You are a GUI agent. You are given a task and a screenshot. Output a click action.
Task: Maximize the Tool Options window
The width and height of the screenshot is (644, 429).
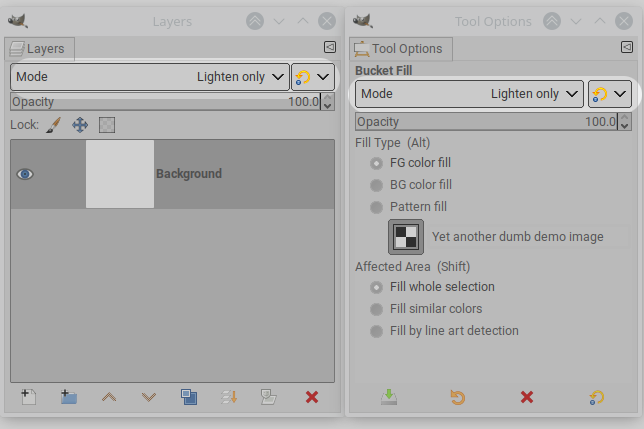600,21
